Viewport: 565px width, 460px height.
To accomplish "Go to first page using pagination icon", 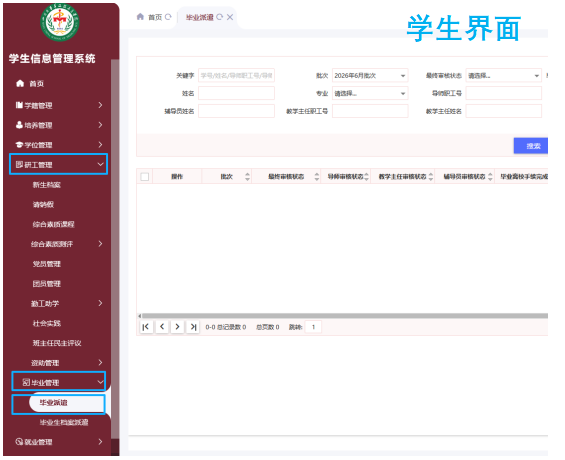I will pos(146,327).
